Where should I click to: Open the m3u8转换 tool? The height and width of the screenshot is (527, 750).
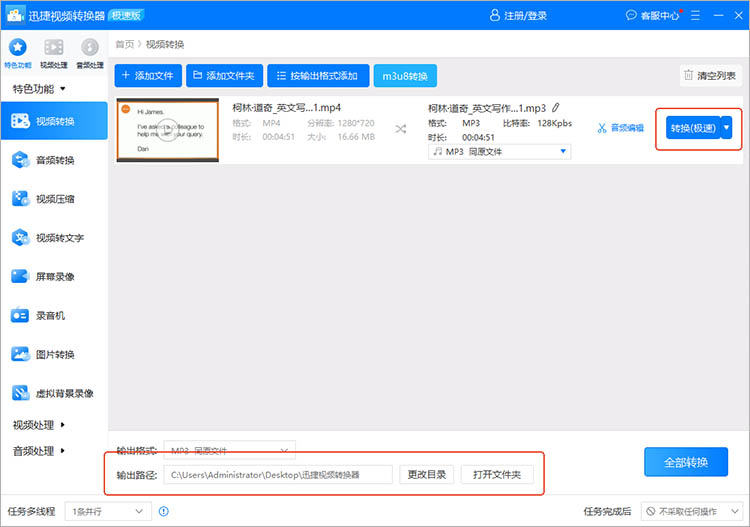[x=405, y=76]
